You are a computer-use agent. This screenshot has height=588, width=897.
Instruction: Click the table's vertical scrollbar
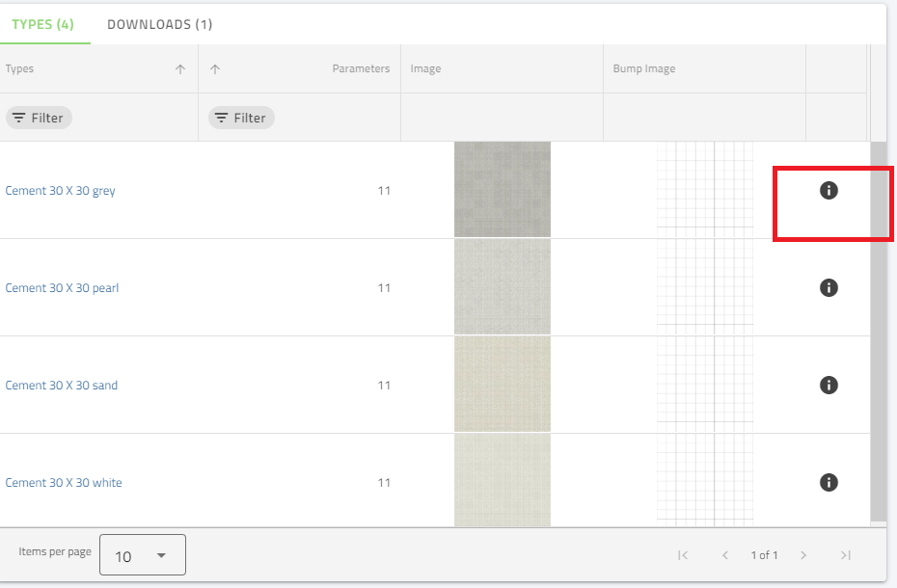pos(878,328)
